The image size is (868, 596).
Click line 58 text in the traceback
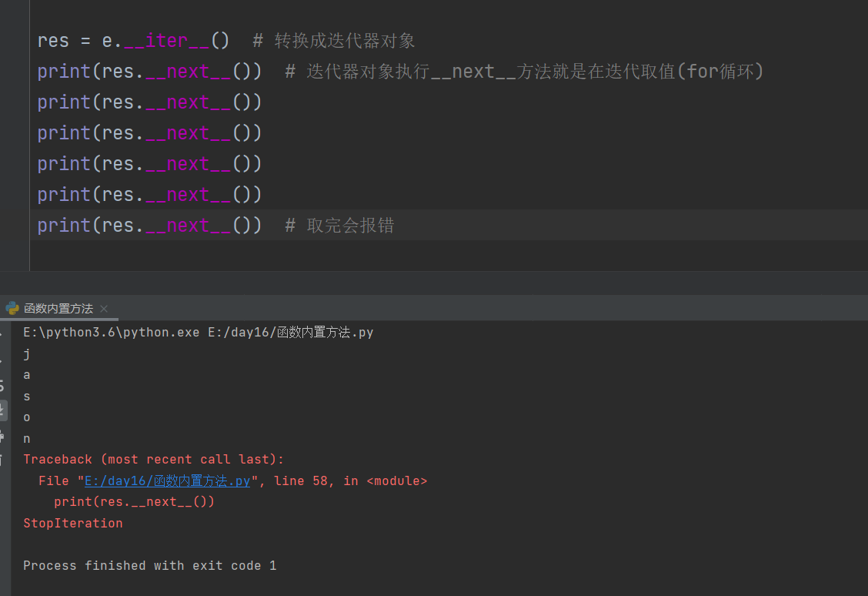click(301, 480)
